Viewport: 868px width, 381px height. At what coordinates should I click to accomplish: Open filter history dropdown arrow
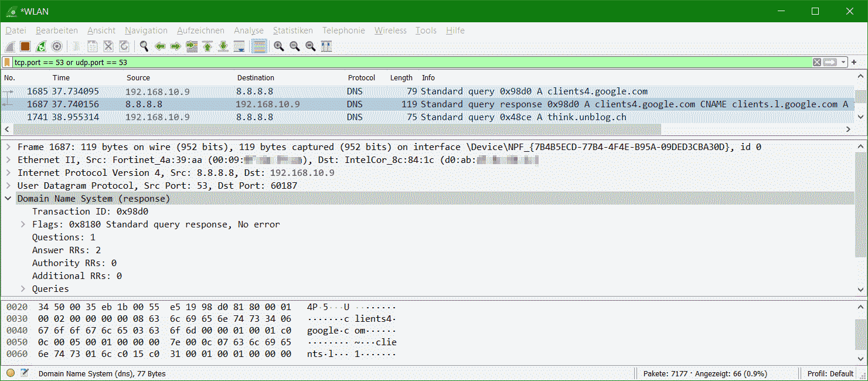[x=843, y=62]
